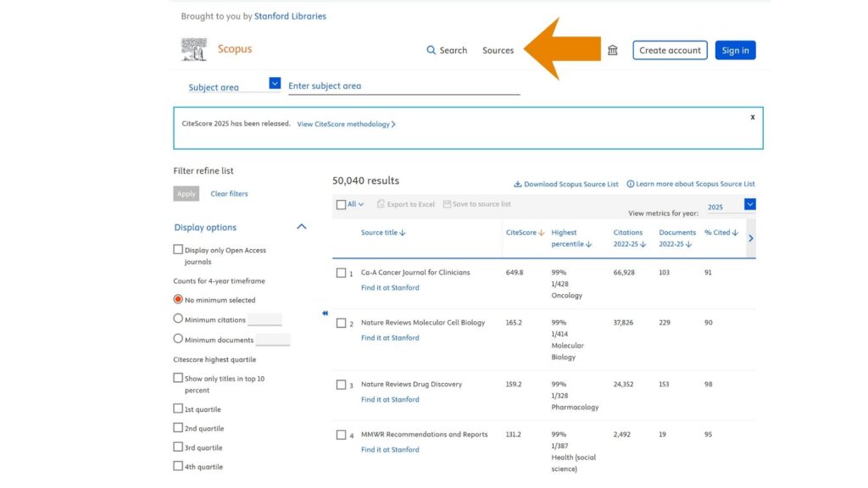Open Learn more about Scopus Source List
Viewport: 868px width, 488px height.
click(690, 184)
